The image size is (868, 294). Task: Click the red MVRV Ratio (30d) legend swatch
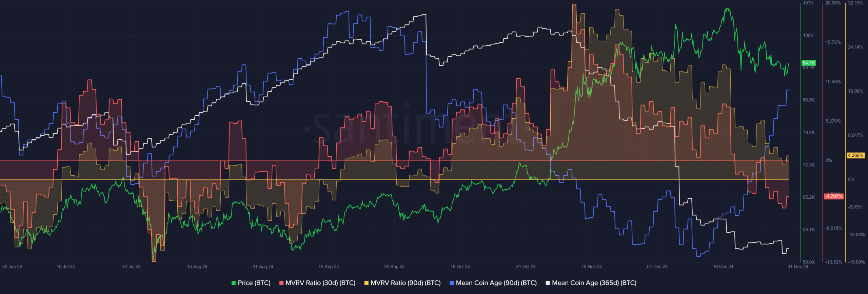click(281, 283)
